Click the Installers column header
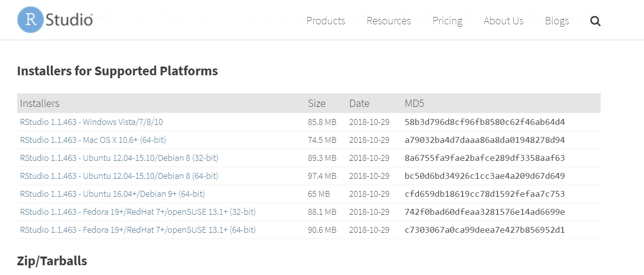Viewport: 644px width, 275px height. (x=39, y=103)
